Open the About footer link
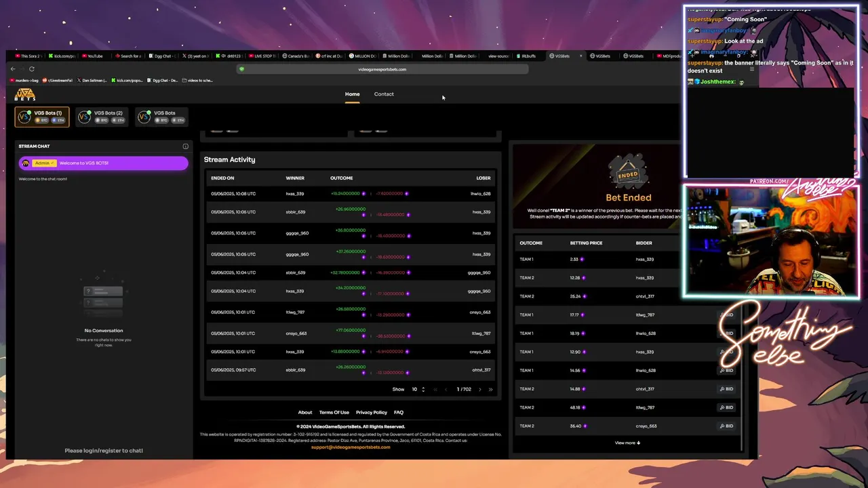868x488 pixels. pos(305,412)
